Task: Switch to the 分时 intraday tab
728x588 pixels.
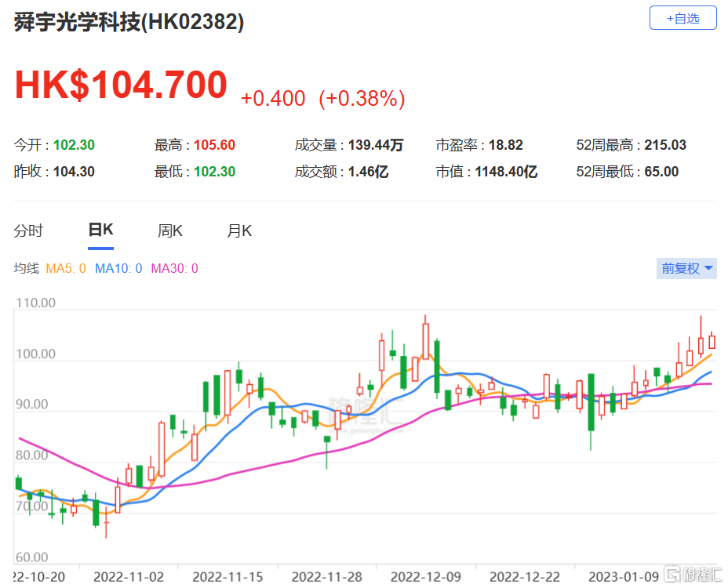Action: coord(28,230)
